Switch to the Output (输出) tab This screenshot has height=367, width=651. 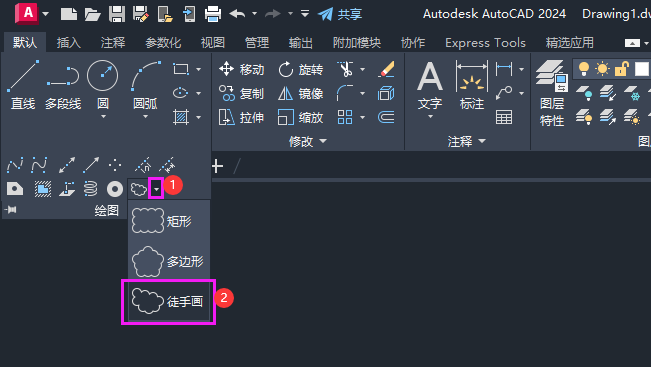point(301,42)
